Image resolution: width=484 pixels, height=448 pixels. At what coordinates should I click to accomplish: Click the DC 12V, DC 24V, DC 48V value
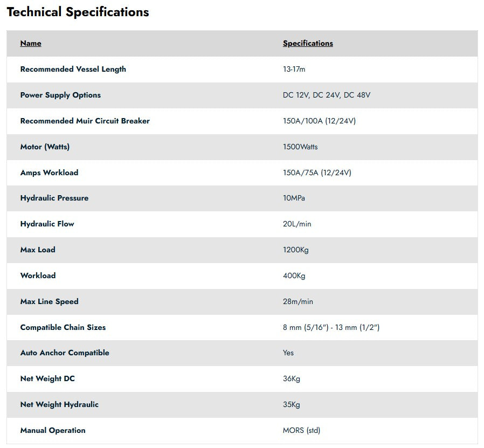pyautogui.click(x=327, y=95)
